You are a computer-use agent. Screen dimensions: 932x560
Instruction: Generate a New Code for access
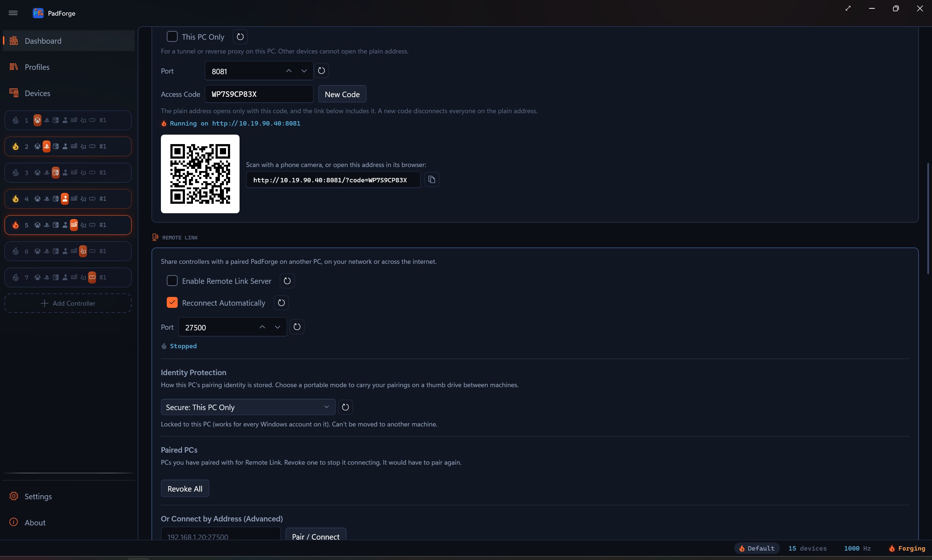tap(342, 94)
